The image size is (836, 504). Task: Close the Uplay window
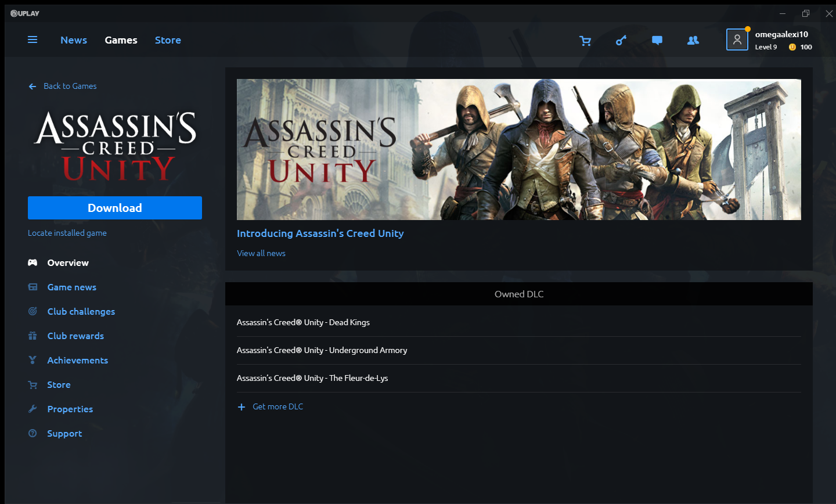coord(829,13)
